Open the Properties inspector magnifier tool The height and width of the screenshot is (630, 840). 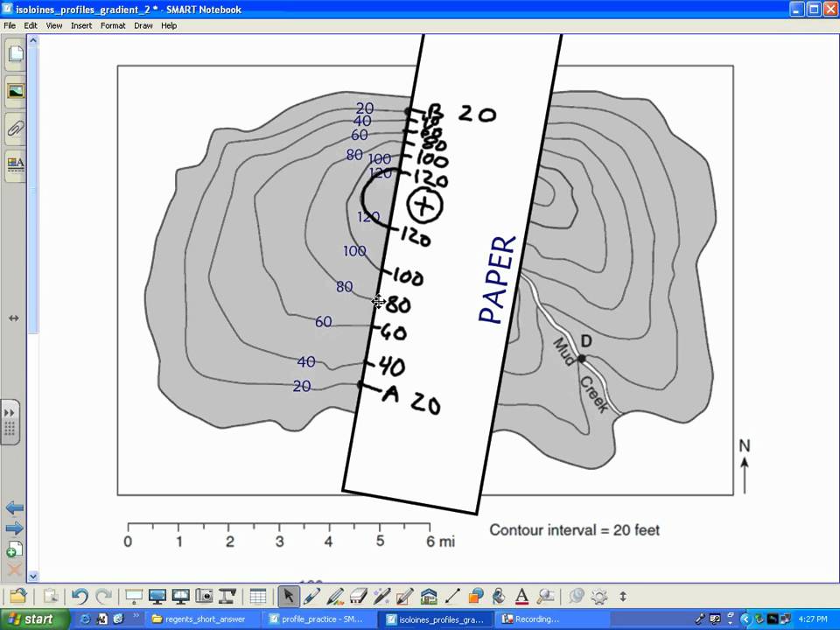(x=545, y=596)
